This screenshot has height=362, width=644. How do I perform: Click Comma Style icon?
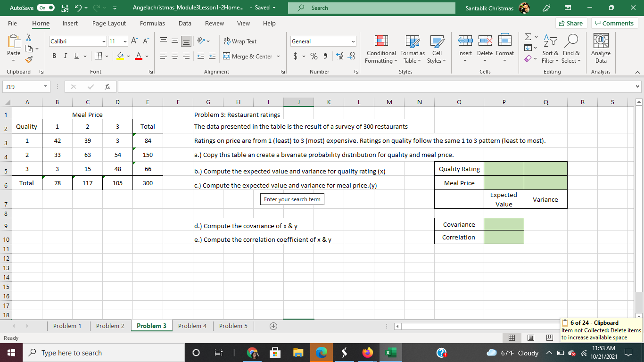325,57
